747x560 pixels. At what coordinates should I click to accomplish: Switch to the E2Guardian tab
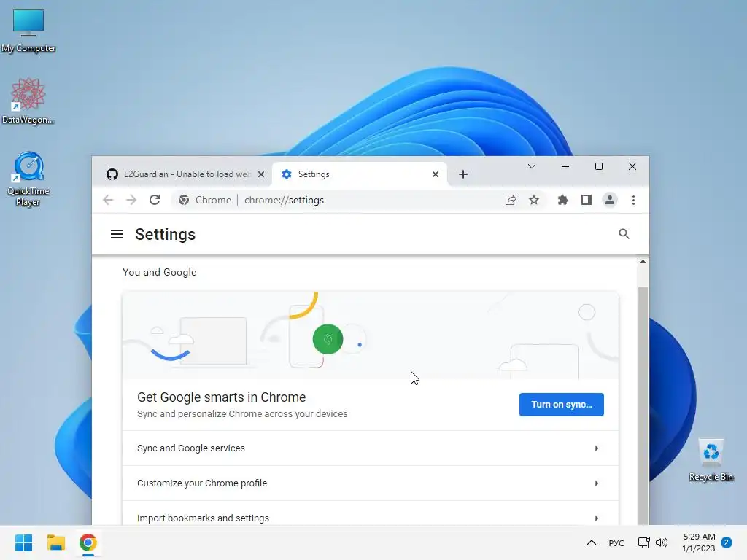coord(185,174)
